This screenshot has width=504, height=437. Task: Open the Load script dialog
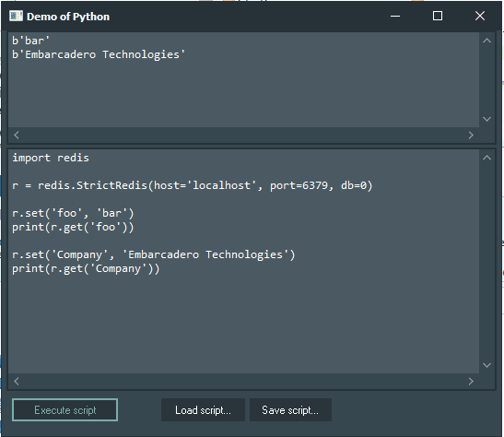pos(203,409)
